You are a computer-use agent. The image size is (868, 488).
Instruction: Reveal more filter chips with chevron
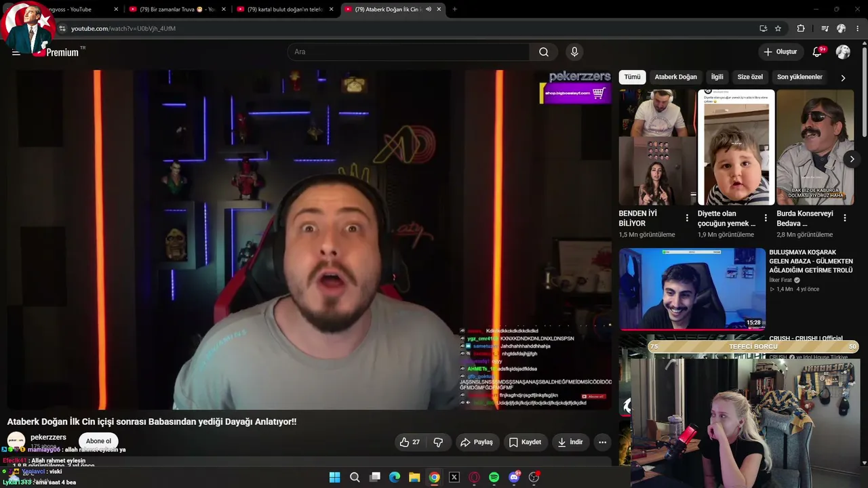click(843, 77)
